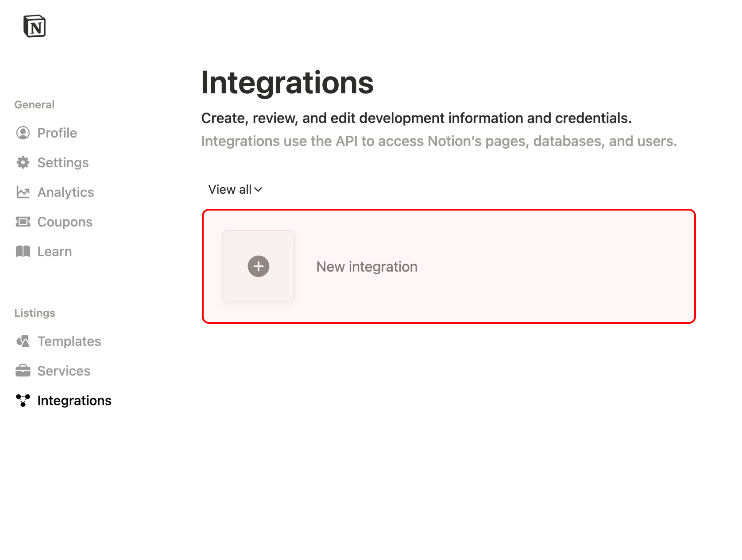742x560 pixels.
Task: Click the Integrations network icon
Action: pos(23,400)
